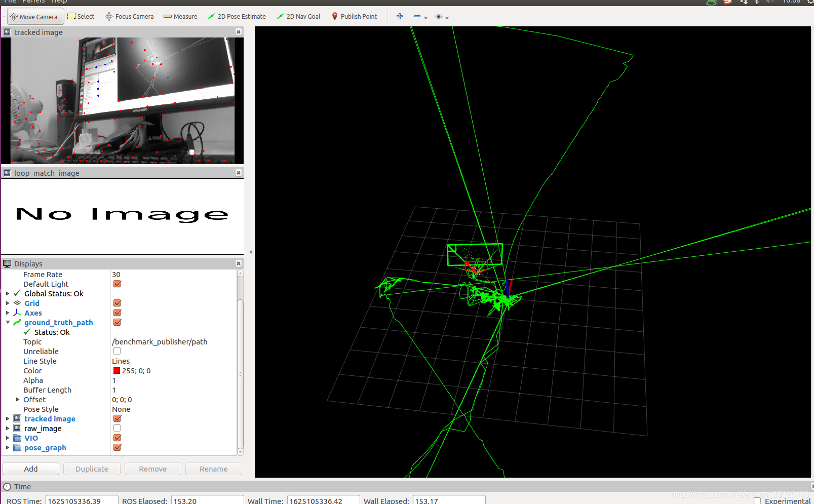The height and width of the screenshot is (504, 814).
Task: Open the File menu
Action: [10, 2]
